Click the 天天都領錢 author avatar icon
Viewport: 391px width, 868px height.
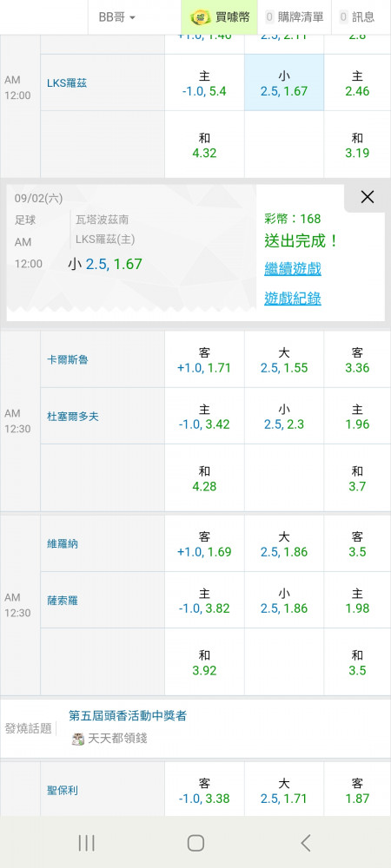coord(78,739)
